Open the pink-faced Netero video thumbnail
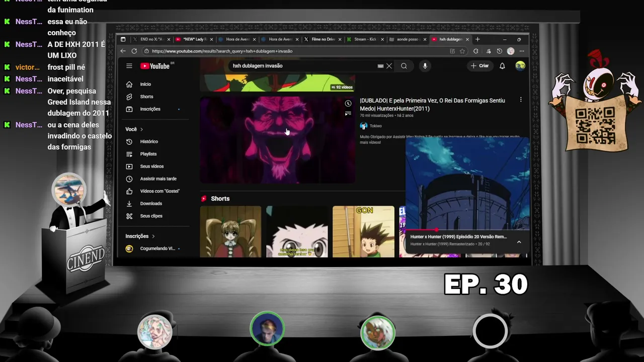644x362 pixels. coord(277,140)
